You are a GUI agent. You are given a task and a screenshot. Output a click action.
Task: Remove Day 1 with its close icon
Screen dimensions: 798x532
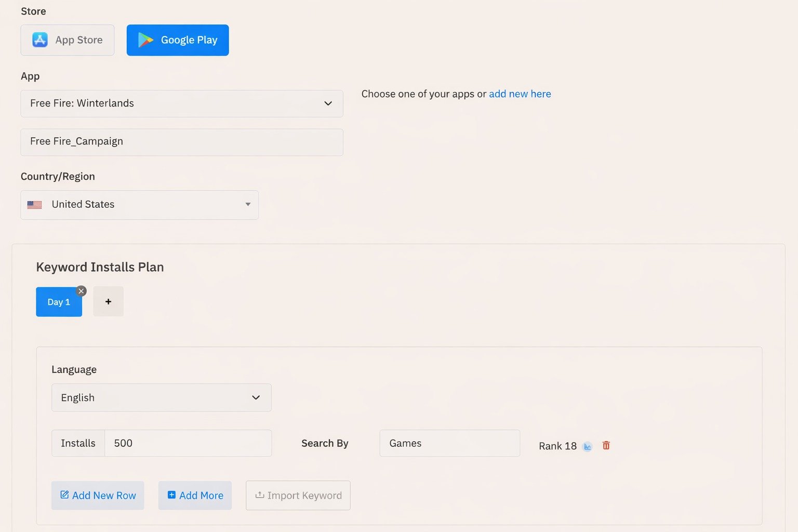(x=81, y=291)
